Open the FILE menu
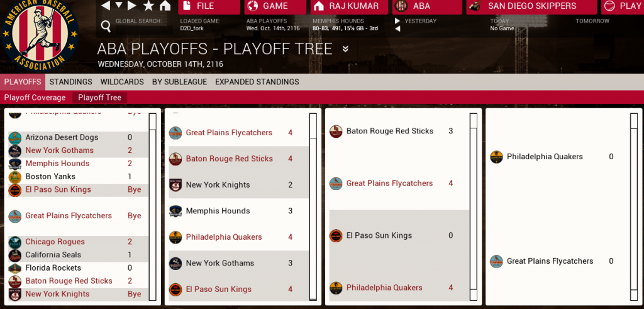This screenshot has height=309, width=644. [209, 6]
